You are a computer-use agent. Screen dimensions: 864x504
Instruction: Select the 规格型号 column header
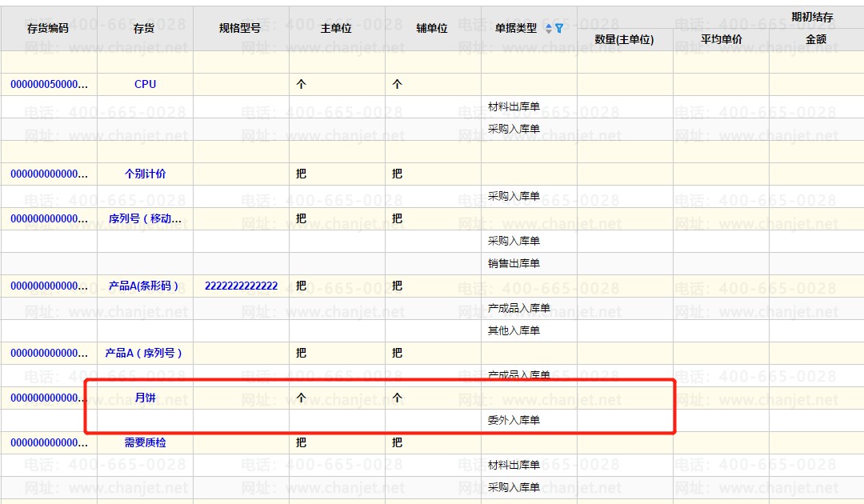[x=240, y=28]
